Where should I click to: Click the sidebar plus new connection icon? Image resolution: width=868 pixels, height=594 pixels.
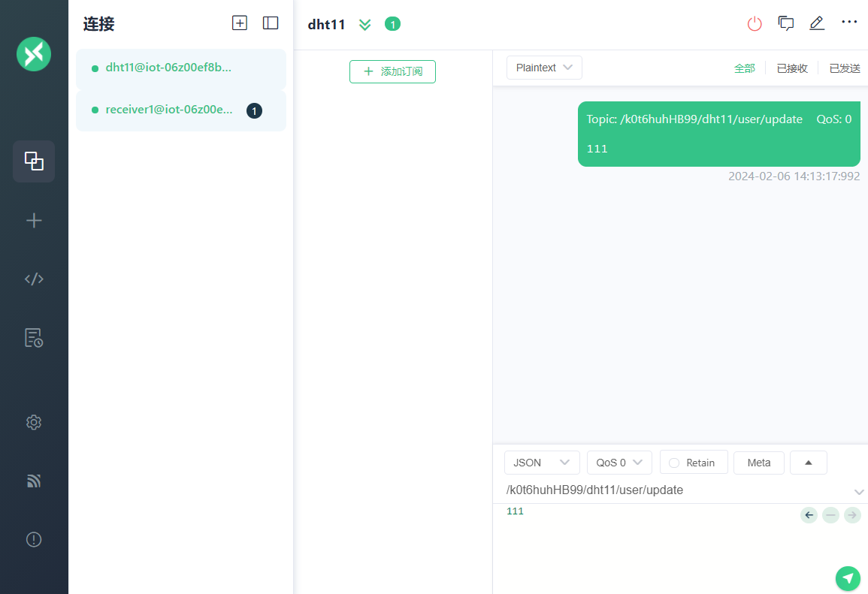click(34, 221)
